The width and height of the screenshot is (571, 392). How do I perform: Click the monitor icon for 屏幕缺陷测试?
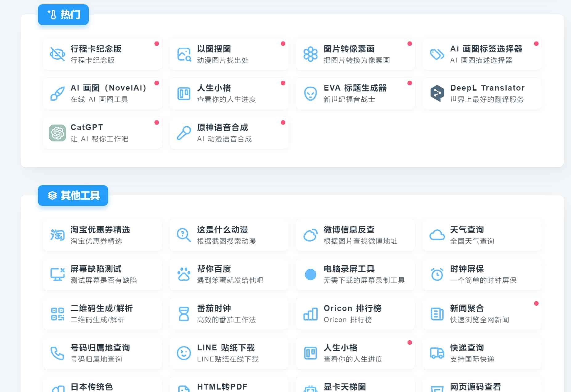(x=57, y=274)
